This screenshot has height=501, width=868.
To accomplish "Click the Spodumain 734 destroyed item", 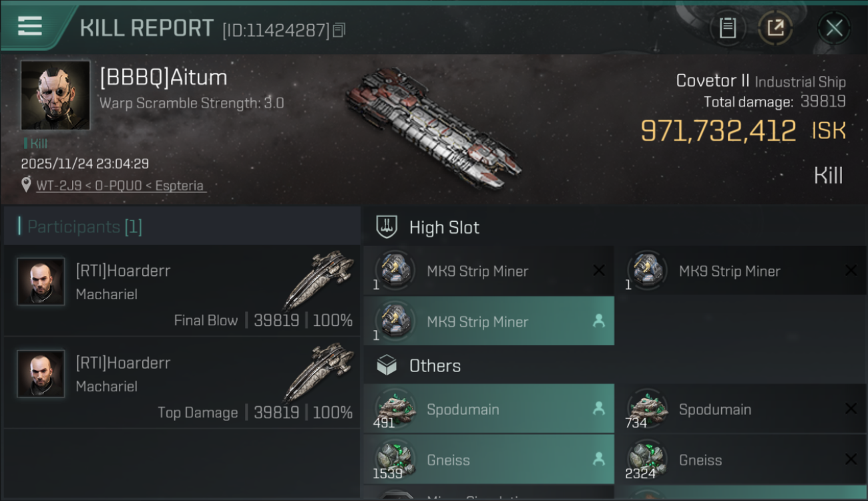I will [740, 409].
